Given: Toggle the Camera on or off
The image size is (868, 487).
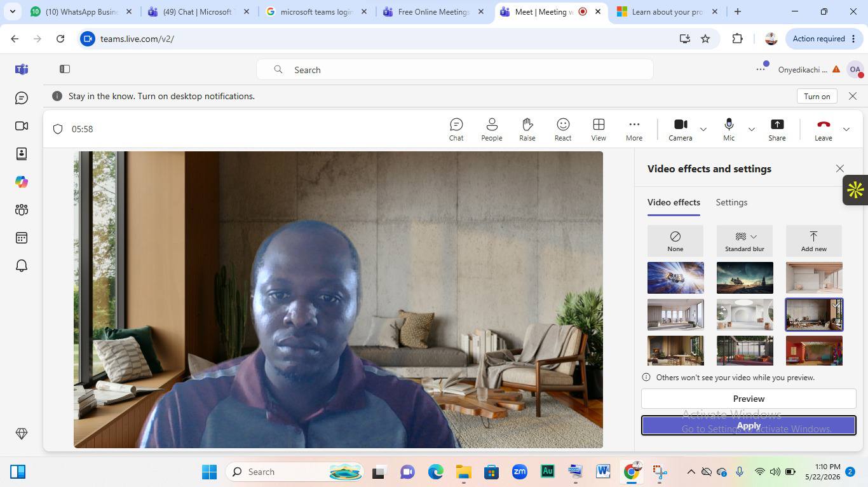Looking at the screenshot, I should click(681, 129).
